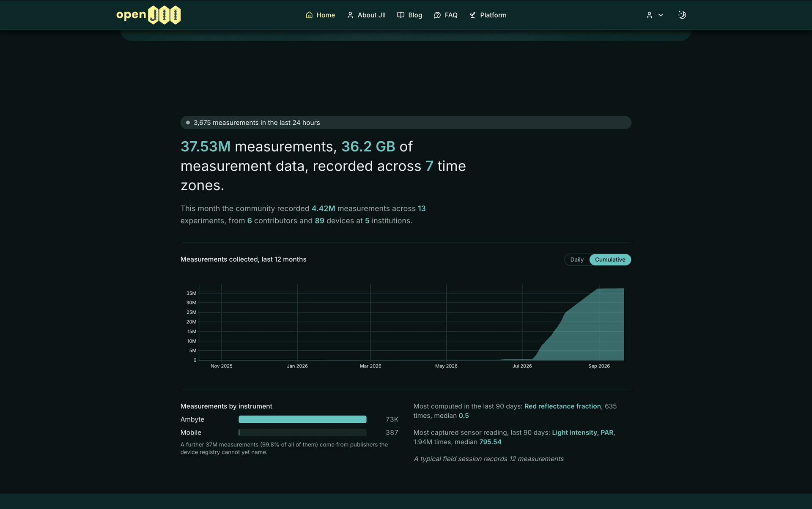Click the Red reflectance fraction text

[562, 406]
